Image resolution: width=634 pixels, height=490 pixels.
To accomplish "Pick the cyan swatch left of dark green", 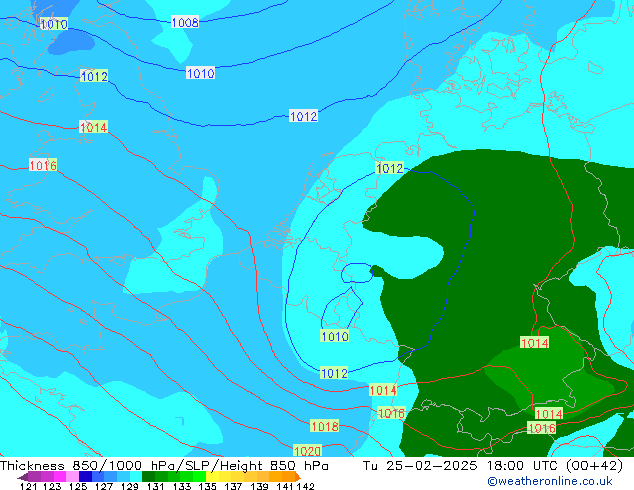I will [136, 477].
